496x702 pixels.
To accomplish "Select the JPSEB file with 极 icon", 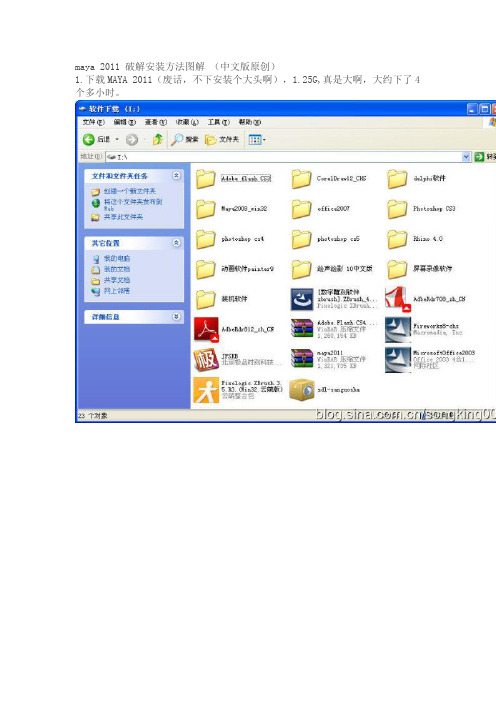I will (x=238, y=360).
